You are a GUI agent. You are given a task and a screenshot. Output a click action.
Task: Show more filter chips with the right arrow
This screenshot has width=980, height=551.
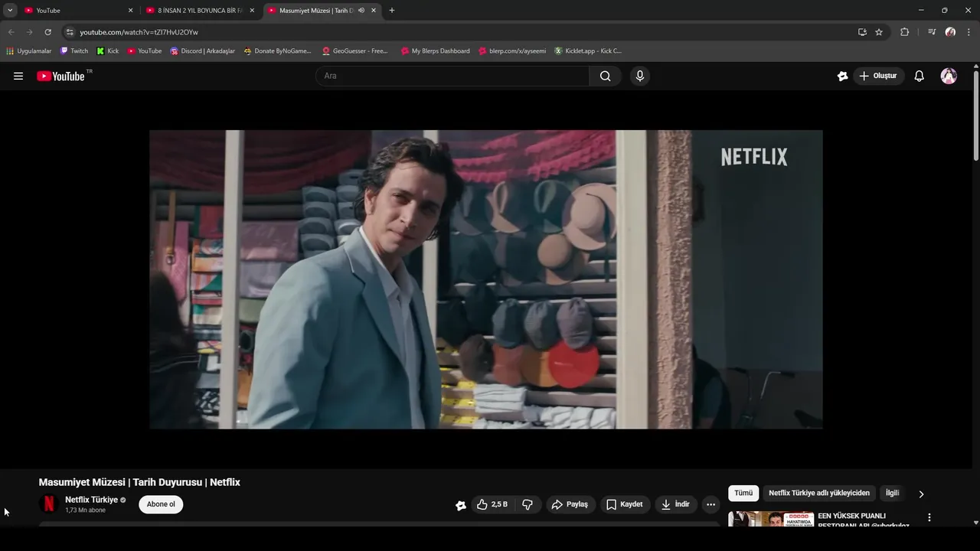(x=921, y=494)
